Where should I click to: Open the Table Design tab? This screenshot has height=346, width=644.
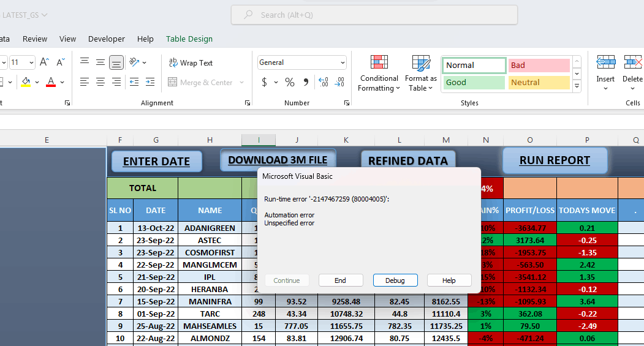coord(189,39)
